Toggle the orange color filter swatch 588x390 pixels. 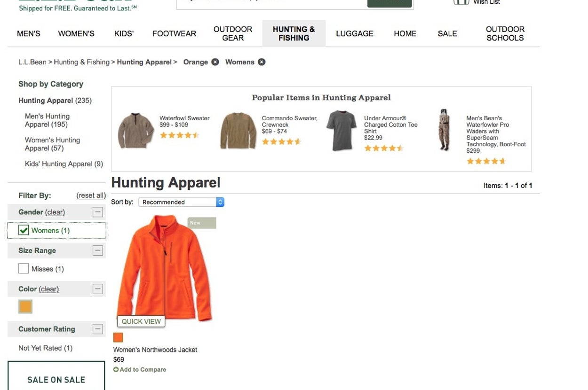25,307
